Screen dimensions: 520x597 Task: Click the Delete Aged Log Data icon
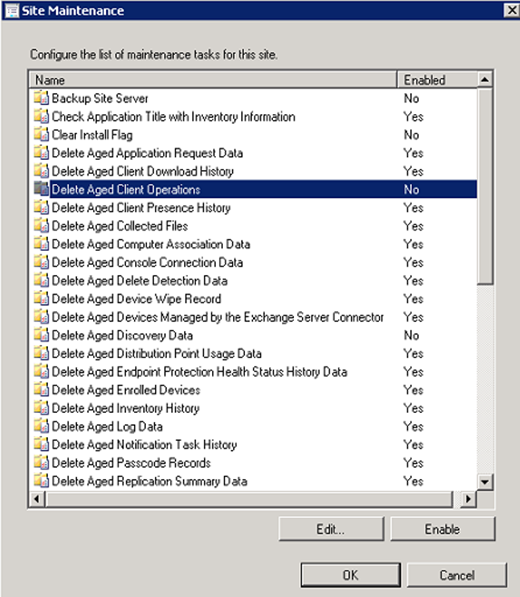coord(41,426)
